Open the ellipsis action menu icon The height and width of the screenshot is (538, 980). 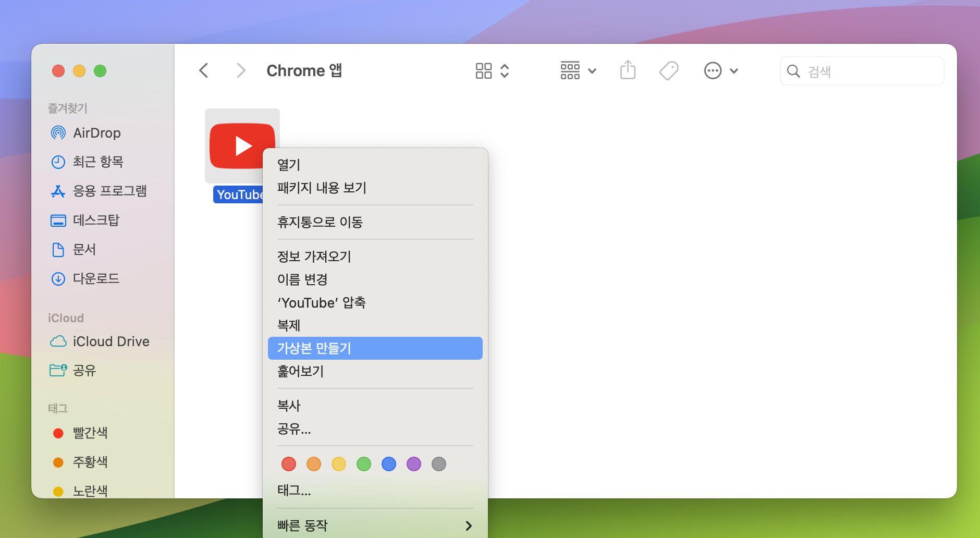click(713, 70)
